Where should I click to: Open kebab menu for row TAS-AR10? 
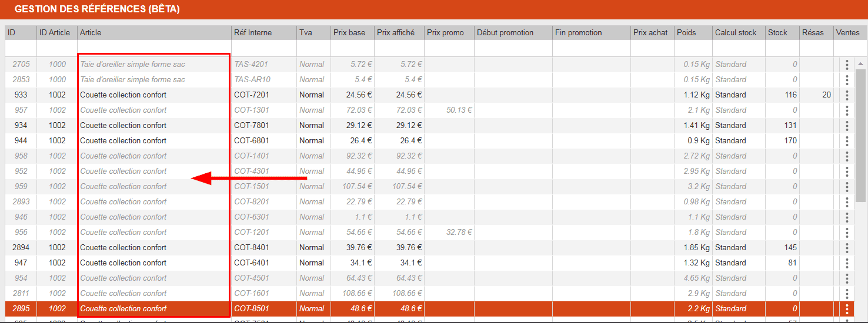tap(847, 79)
